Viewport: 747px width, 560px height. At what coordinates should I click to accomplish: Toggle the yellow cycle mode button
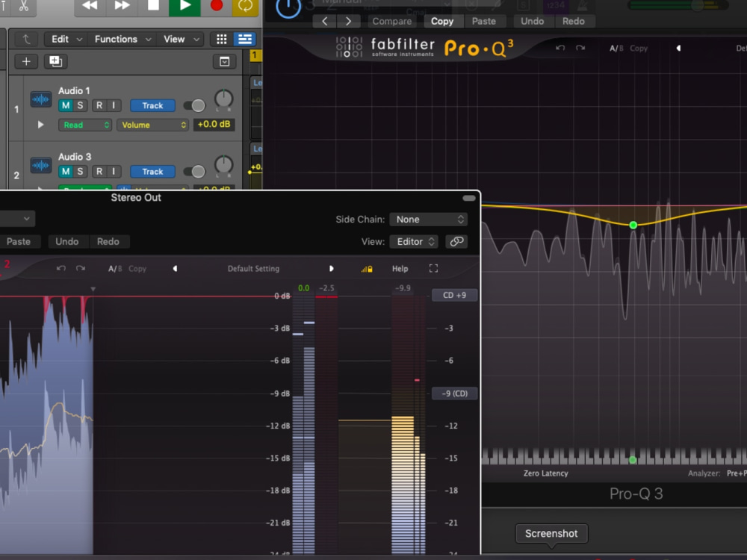[245, 6]
